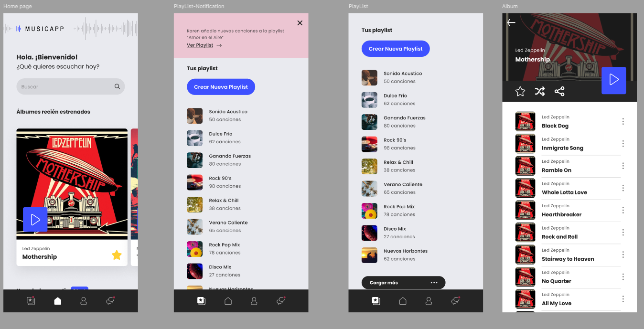Open the Mothership album cover on Home page
This screenshot has height=329, width=644.
pos(72,184)
